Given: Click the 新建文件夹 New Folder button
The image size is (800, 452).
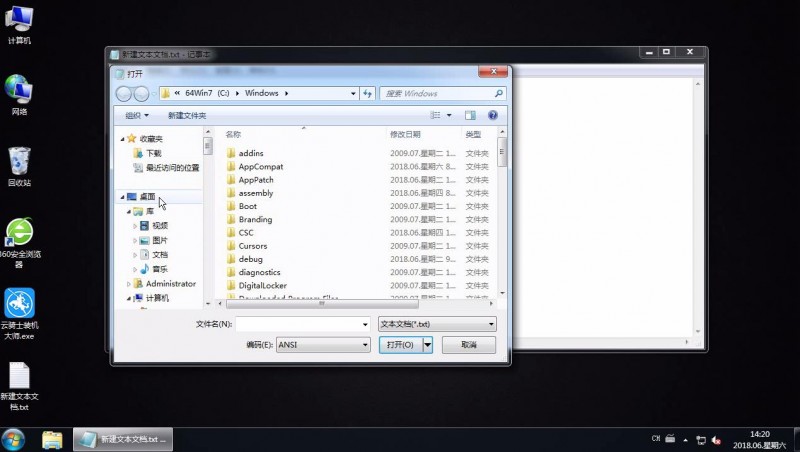Looking at the screenshot, I should pyautogui.click(x=187, y=115).
